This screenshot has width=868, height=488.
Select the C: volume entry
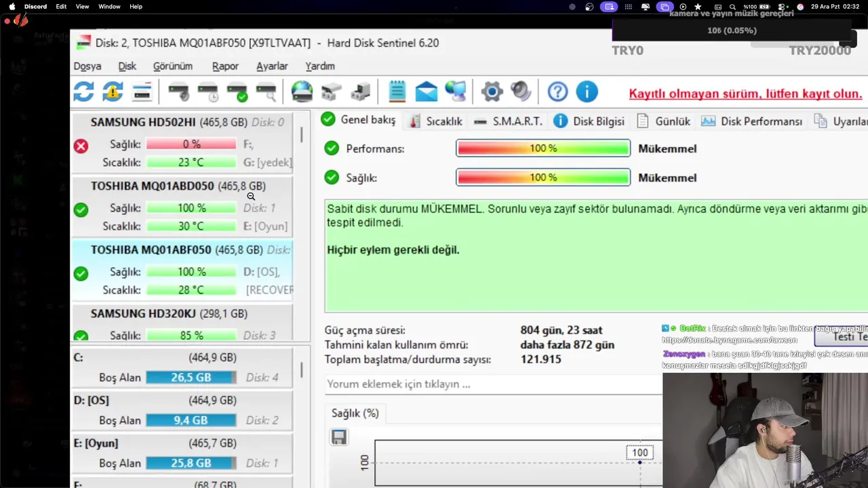click(182, 367)
